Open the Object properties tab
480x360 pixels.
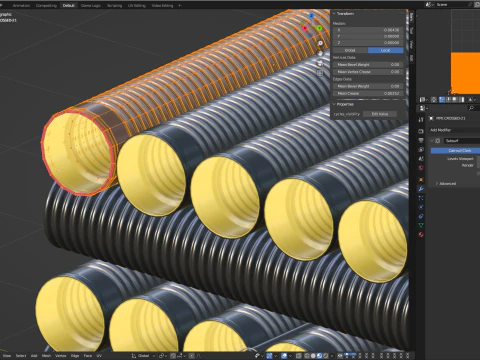click(x=421, y=180)
